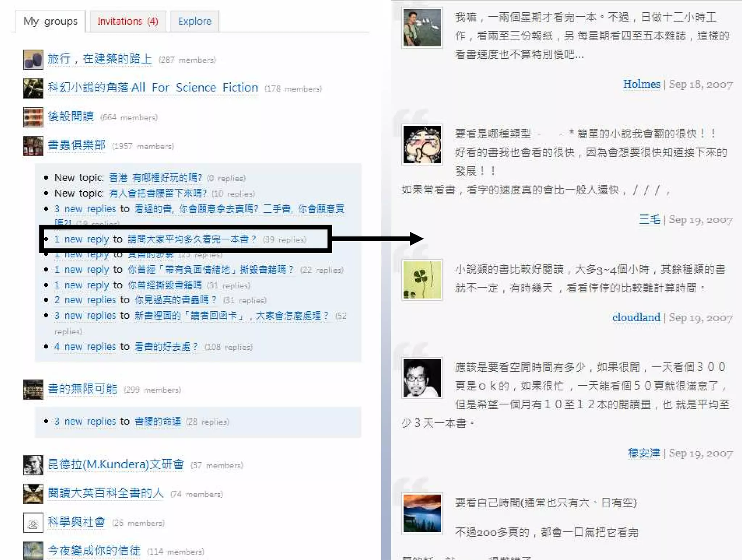Click the 科學與社會 default group icon
The height and width of the screenshot is (560, 742).
click(x=33, y=522)
